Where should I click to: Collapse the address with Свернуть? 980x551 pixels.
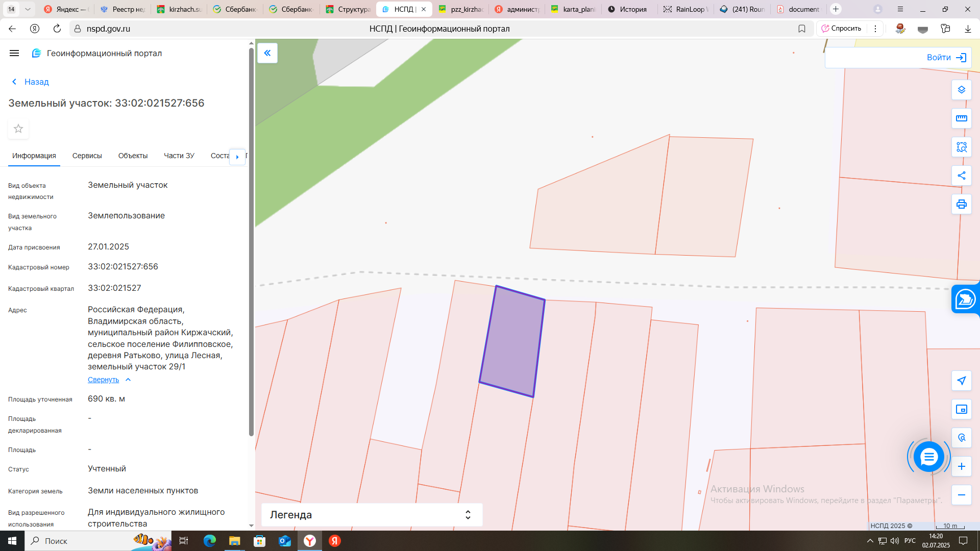pyautogui.click(x=104, y=380)
